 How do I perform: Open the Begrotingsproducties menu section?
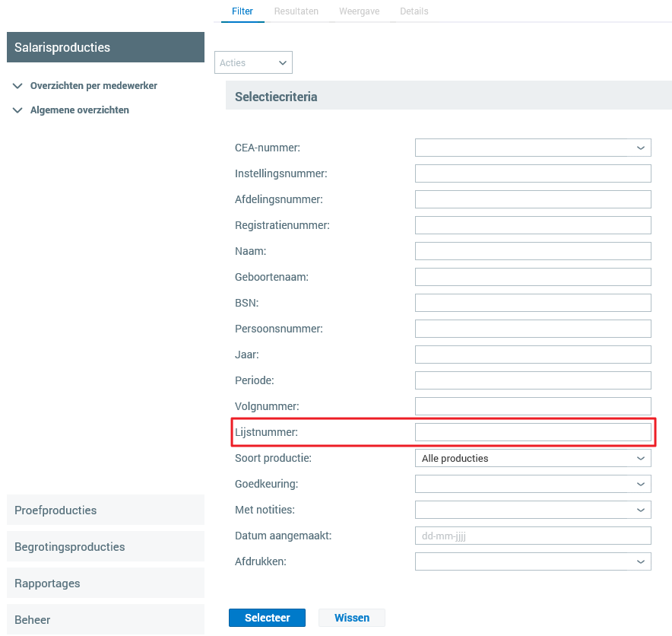pyautogui.click(x=106, y=546)
